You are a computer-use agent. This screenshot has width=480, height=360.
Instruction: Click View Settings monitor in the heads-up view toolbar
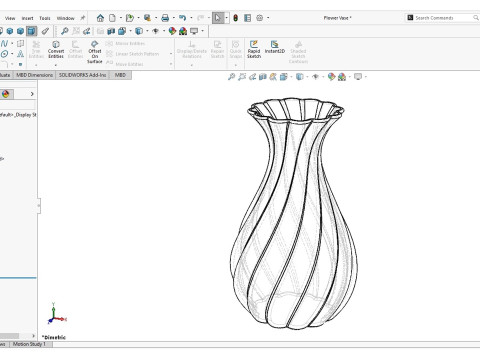pyautogui.click(x=358, y=77)
